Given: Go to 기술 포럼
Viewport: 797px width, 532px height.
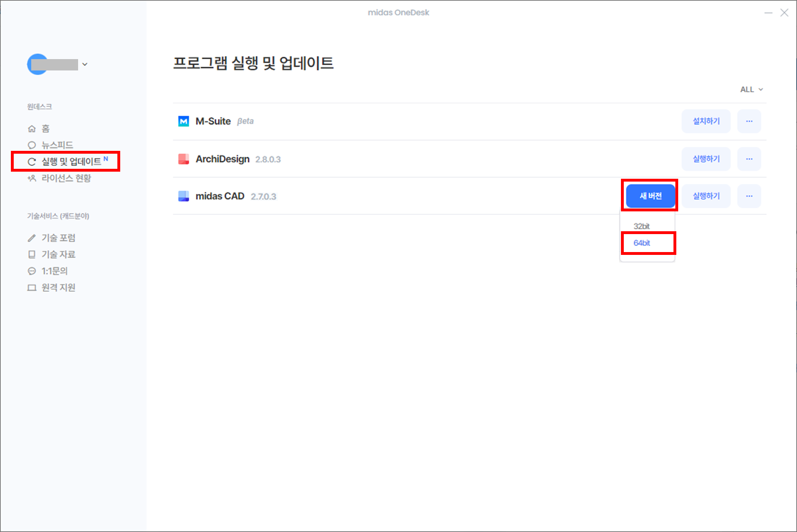Looking at the screenshot, I should 58,238.
